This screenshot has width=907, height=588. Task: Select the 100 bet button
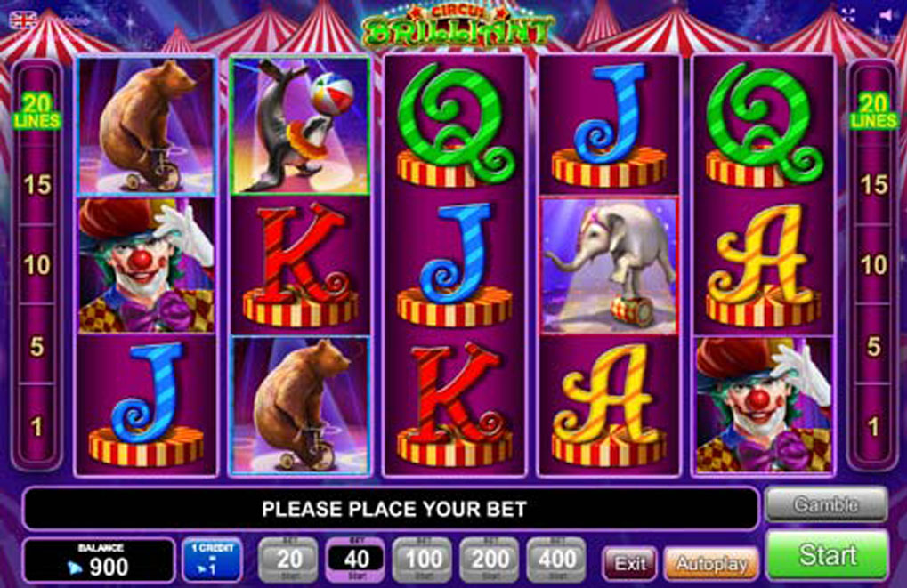(423, 560)
